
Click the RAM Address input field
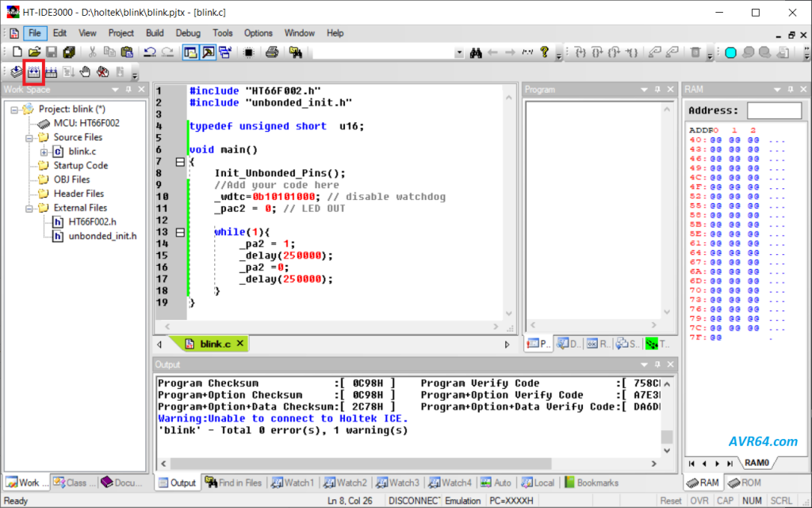[774, 110]
